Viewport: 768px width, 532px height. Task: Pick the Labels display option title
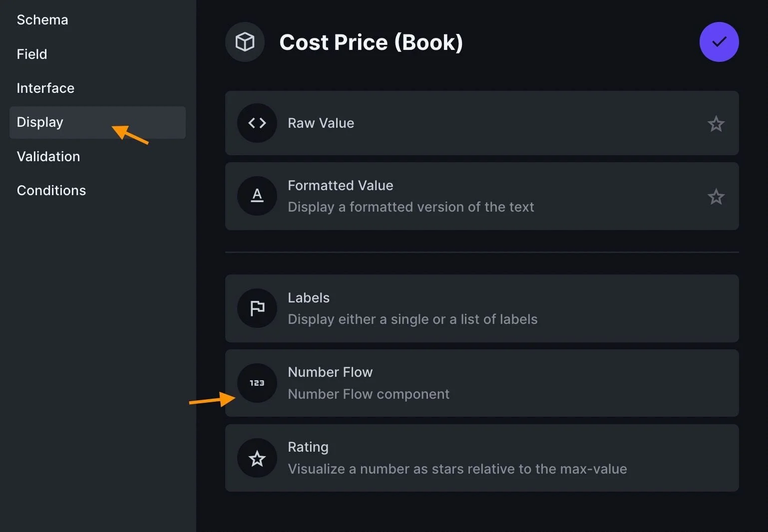pos(309,298)
